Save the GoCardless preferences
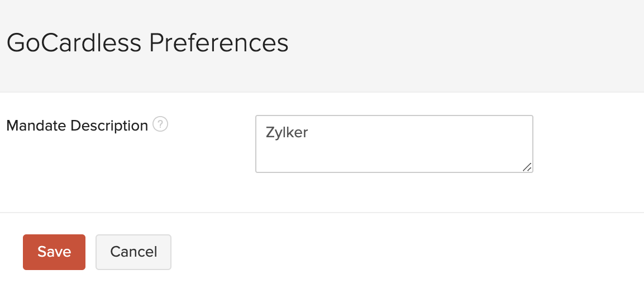 54,252
